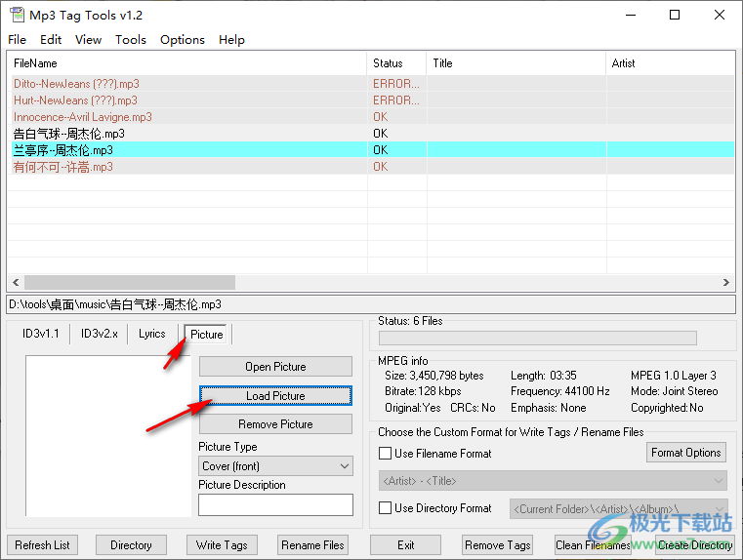Open the View menu
Viewport: 743px width, 560px height.
point(88,40)
